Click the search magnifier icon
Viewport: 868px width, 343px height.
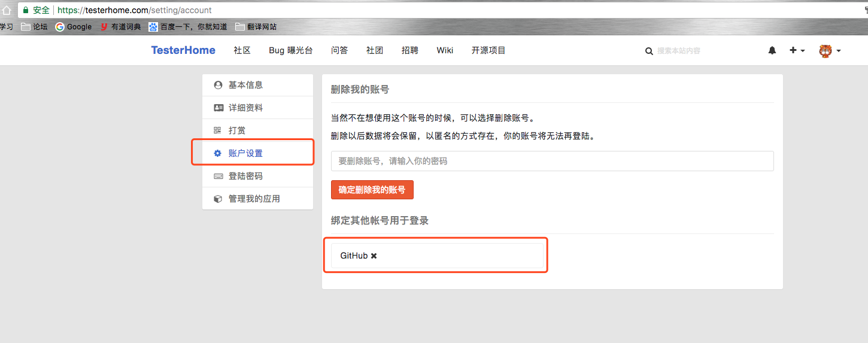point(649,51)
